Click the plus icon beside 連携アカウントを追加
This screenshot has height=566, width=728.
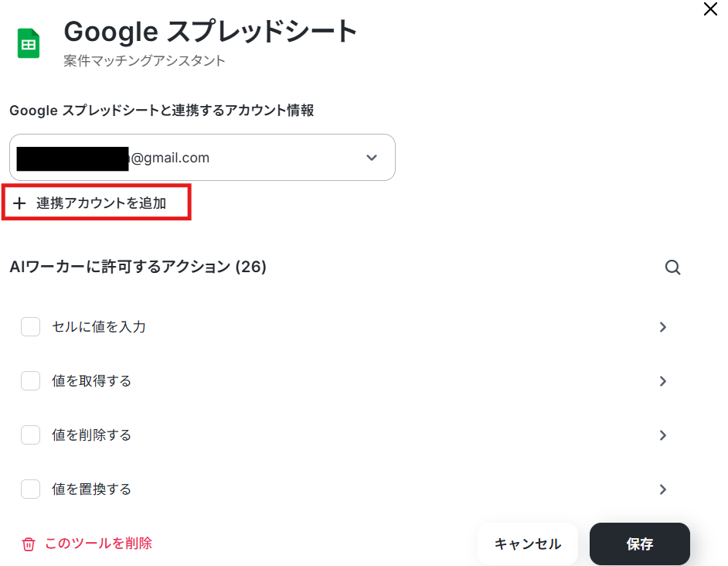(x=20, y=203)
